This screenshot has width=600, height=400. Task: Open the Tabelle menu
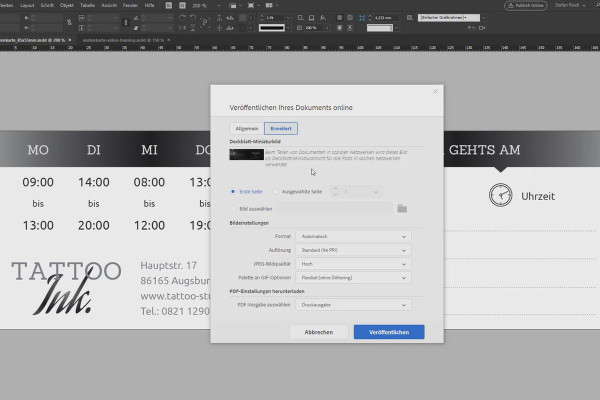[87, 5]
